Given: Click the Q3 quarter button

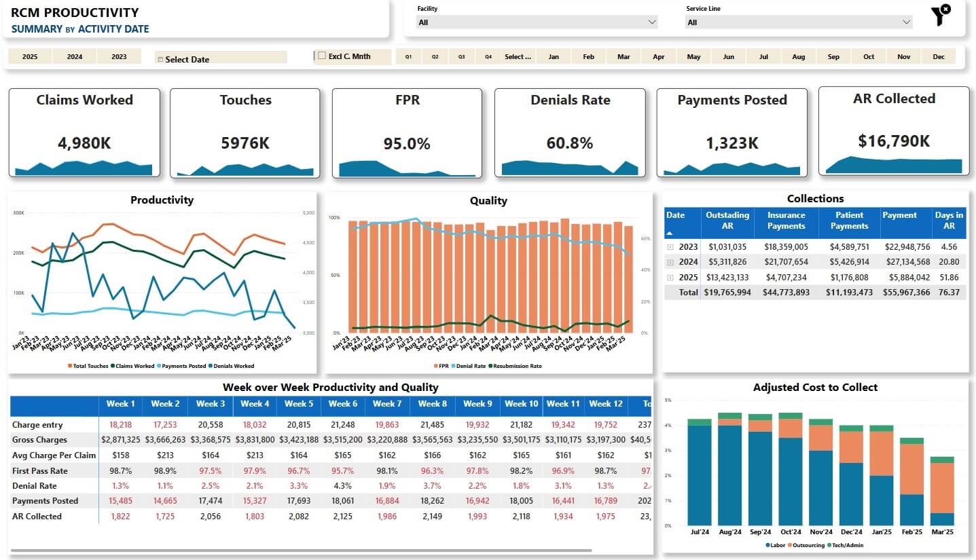Looking at the screenshot, I should coord(461,57).
